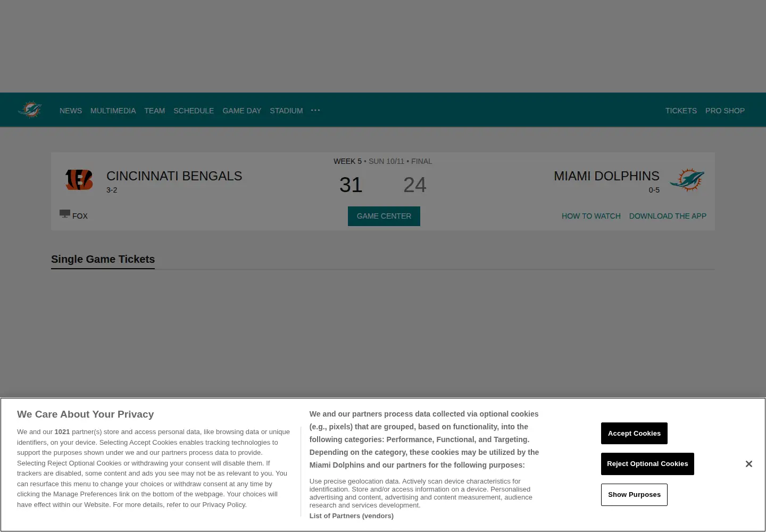Click the MIAMI DOLPHINS team name
The image size is (766, 532).
(606, 176)
